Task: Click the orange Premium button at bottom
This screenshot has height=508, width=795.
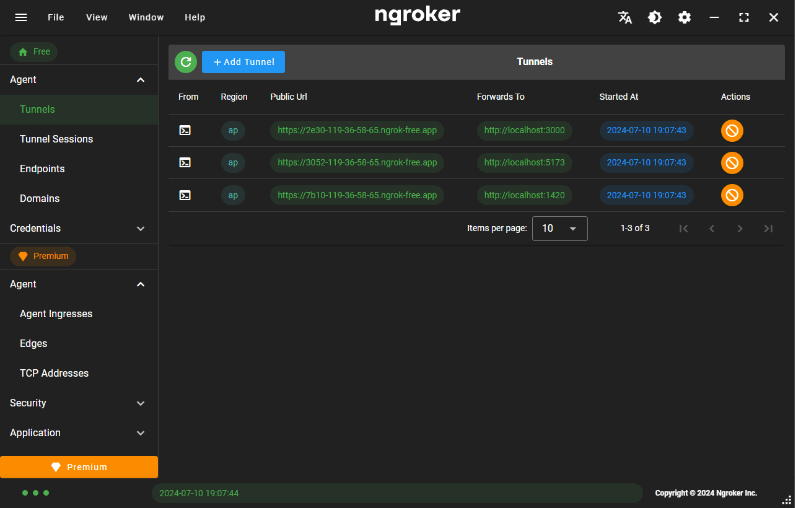Action: (79, 467)
